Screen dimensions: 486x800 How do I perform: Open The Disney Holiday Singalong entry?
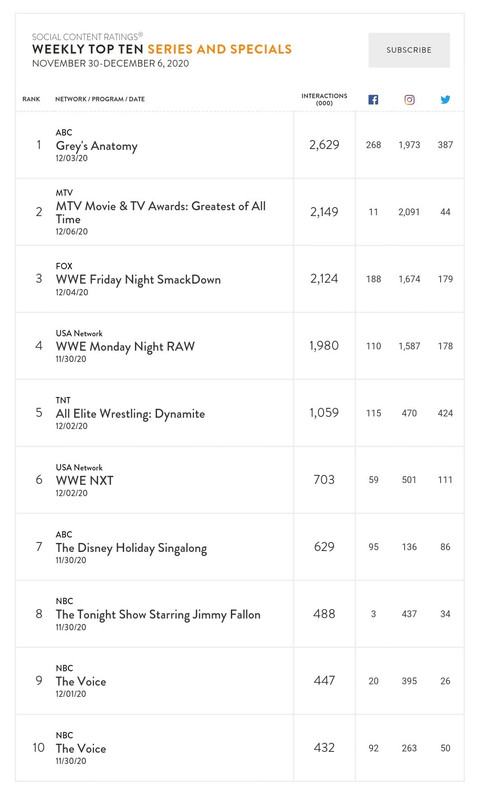tap(132, 548)
